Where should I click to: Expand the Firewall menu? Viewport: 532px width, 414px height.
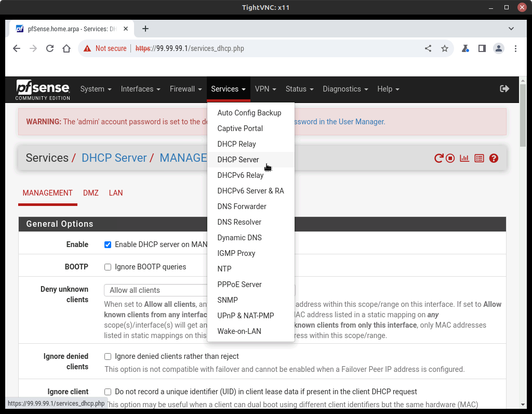pos(185,89)
